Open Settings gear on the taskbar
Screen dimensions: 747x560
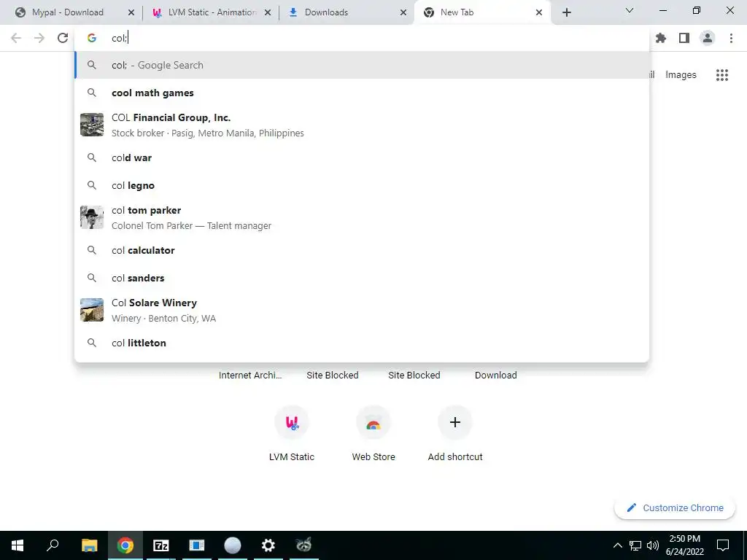coord(268,545)
